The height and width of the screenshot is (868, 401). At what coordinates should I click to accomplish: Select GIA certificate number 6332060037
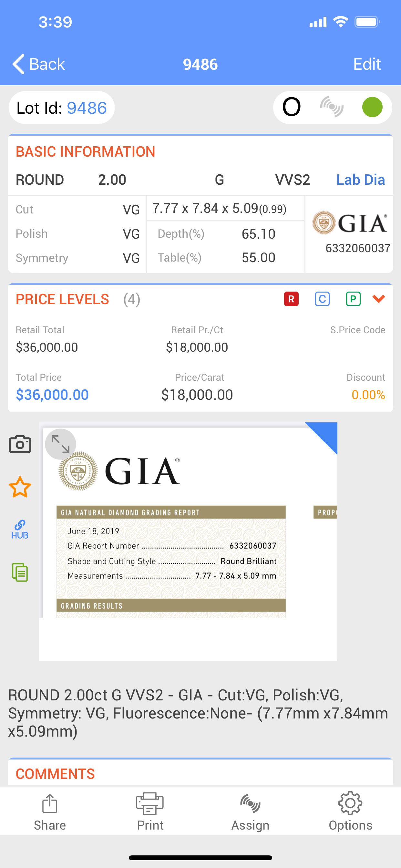(357, 248)
